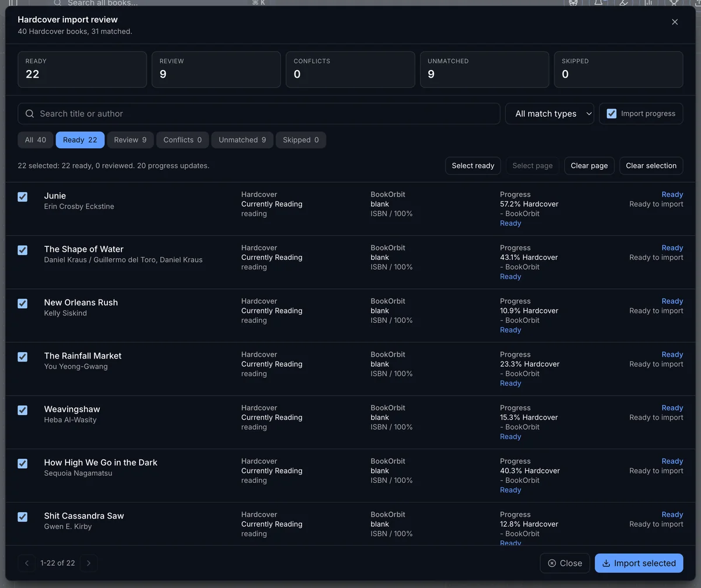
Task: Open the All match types dropdown
Action: pos(550,114)
